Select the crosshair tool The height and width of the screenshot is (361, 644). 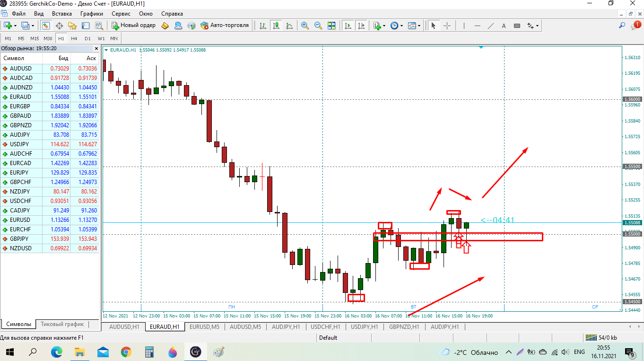click(447, 25)
